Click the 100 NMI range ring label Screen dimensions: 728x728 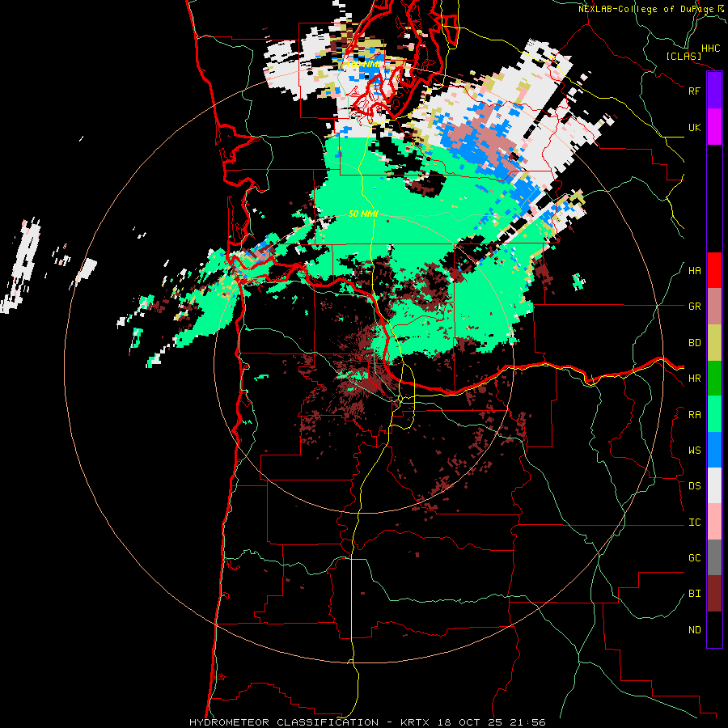tap(363, 64)
